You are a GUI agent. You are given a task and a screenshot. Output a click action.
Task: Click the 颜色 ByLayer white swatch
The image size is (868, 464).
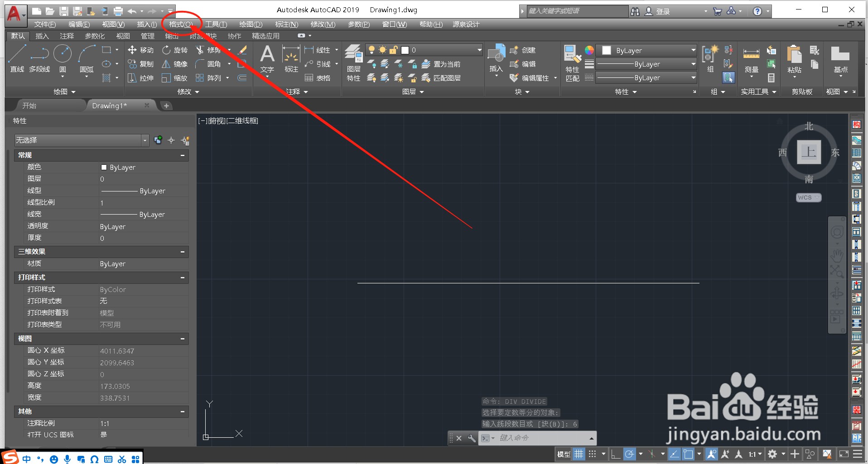point(104,167)
